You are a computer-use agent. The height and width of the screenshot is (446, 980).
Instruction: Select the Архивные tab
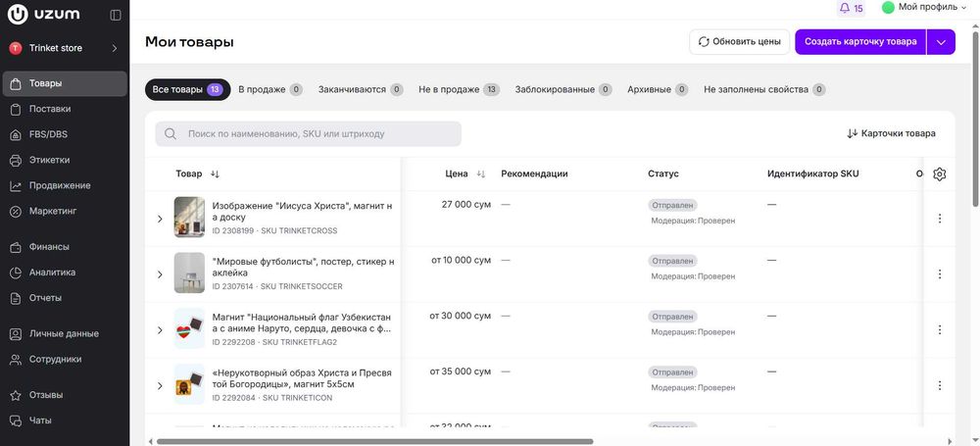tap(657, 89)
